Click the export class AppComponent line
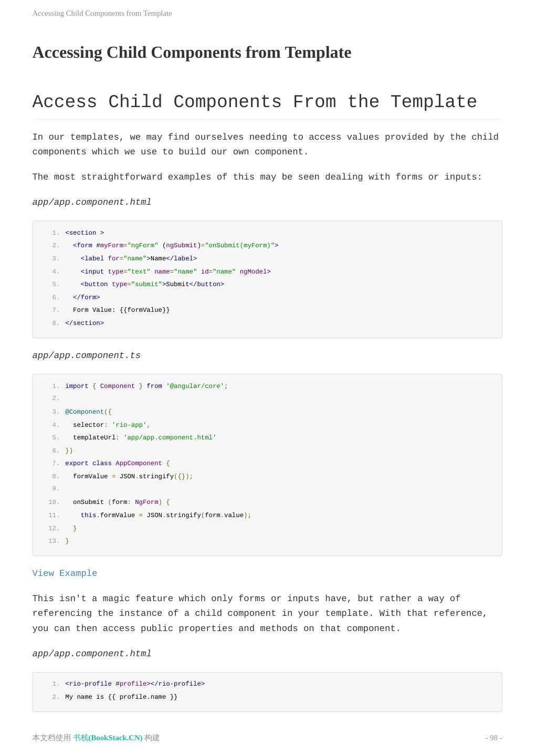535x756 pixels. click(117, 463)
